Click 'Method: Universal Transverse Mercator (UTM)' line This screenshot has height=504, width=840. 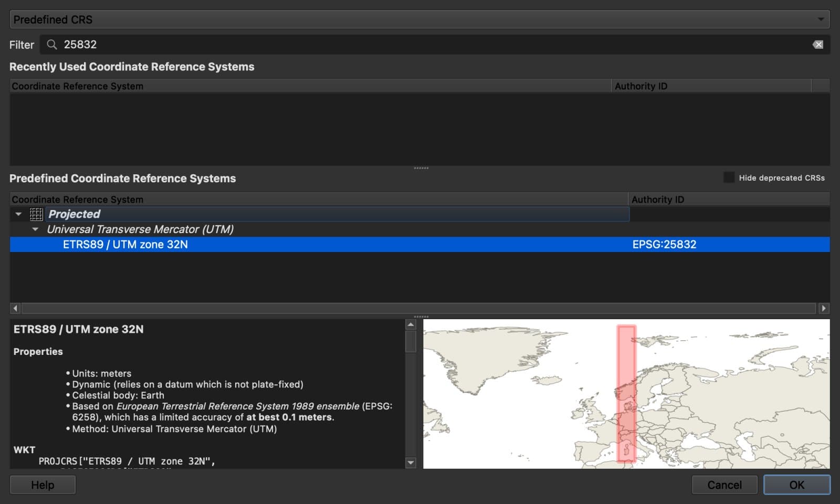(x=174, y=429)
